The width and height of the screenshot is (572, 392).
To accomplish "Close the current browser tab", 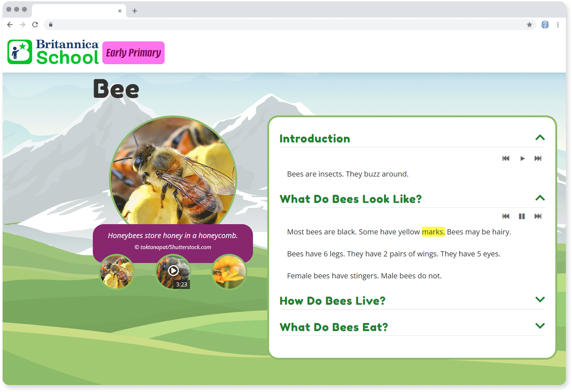I will [x=120, y=11].
